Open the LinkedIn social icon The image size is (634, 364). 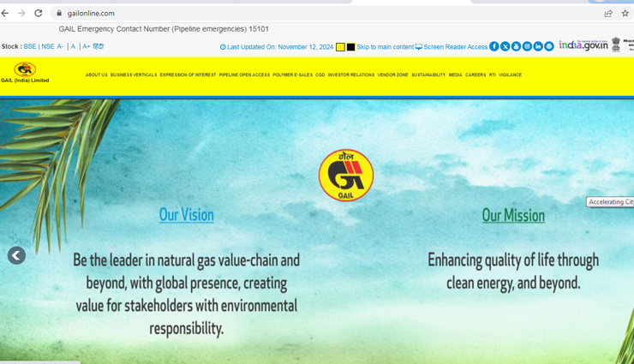tap(538, 46)
